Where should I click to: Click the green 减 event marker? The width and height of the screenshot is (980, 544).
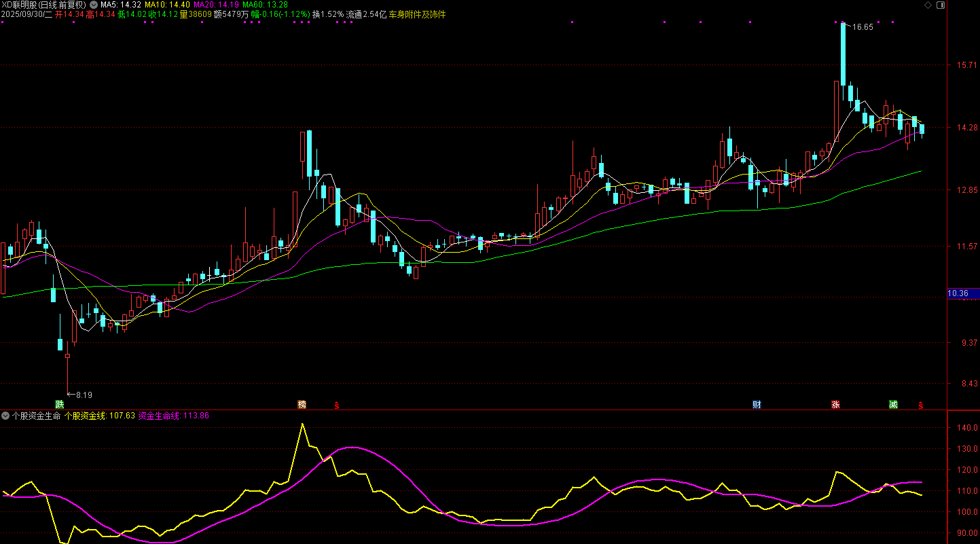893,405
